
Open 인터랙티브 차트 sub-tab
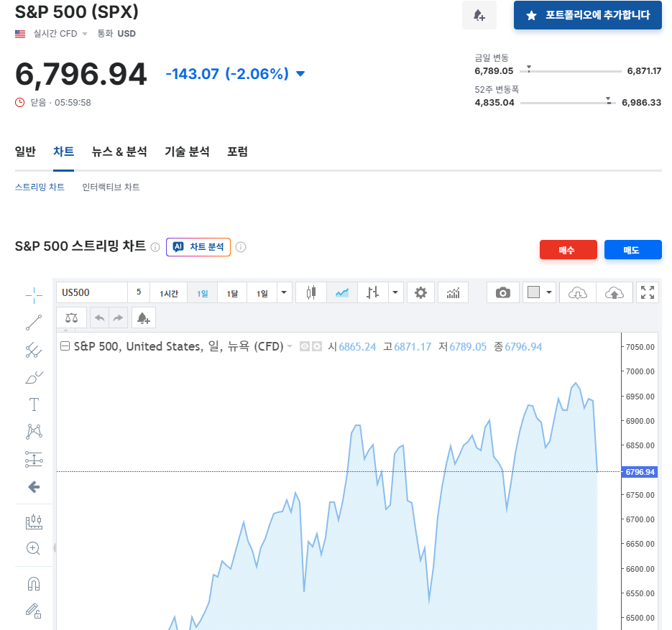(x=111, y=187)
